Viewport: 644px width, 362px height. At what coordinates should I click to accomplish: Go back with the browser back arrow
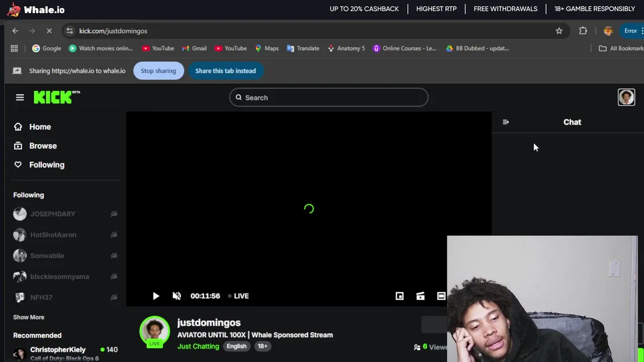15,31
